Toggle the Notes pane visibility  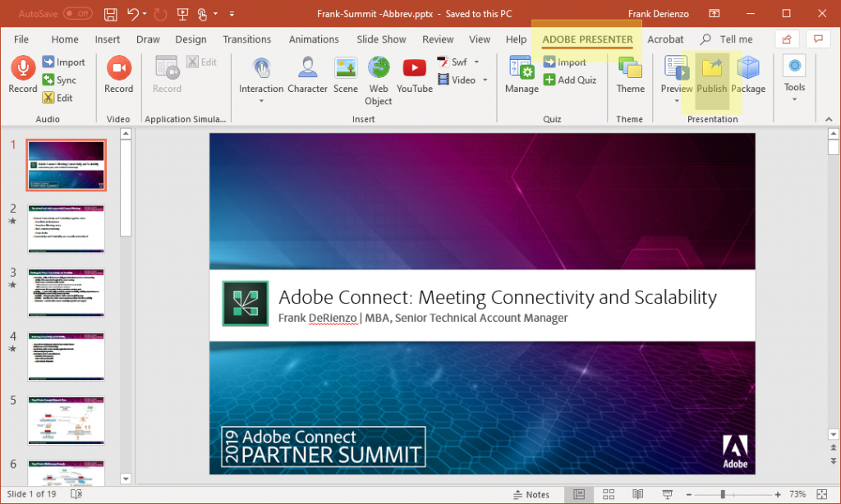pos(532,493)
